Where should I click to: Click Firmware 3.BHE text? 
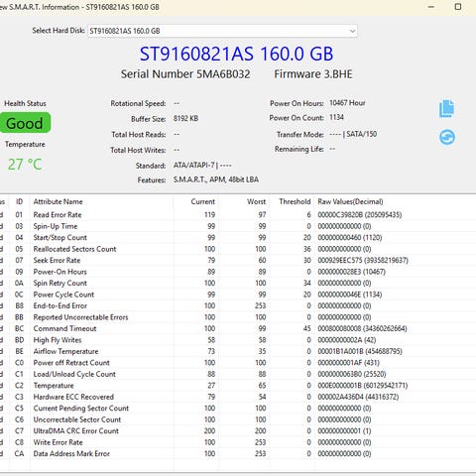tap(313, 74)
